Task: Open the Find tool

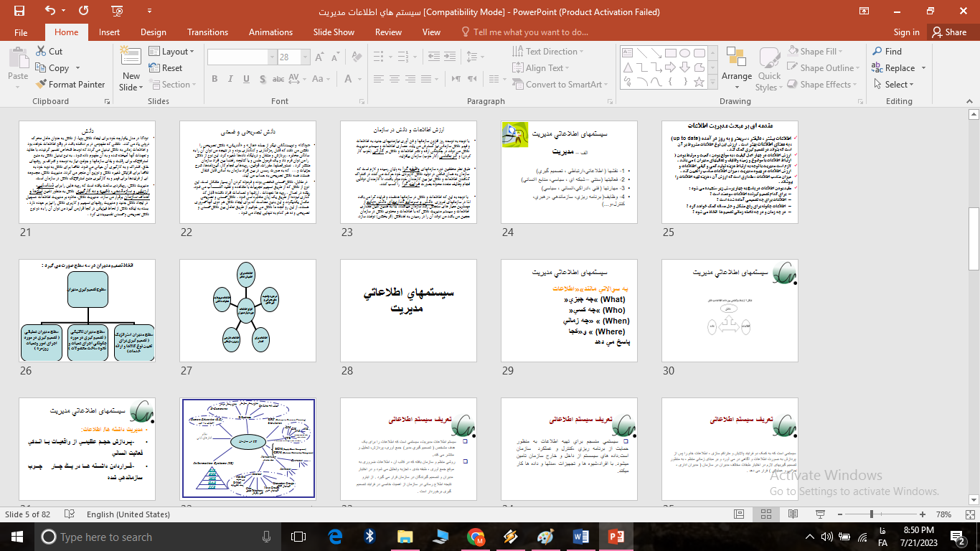Action: point(887,52)
